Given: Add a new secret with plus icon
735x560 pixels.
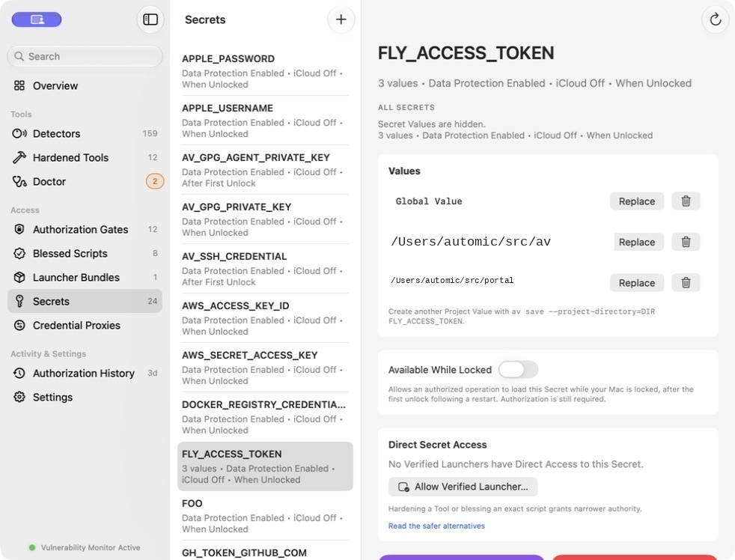Looking at the screenshot, I should pyautogui.click(x=341, y=19).
